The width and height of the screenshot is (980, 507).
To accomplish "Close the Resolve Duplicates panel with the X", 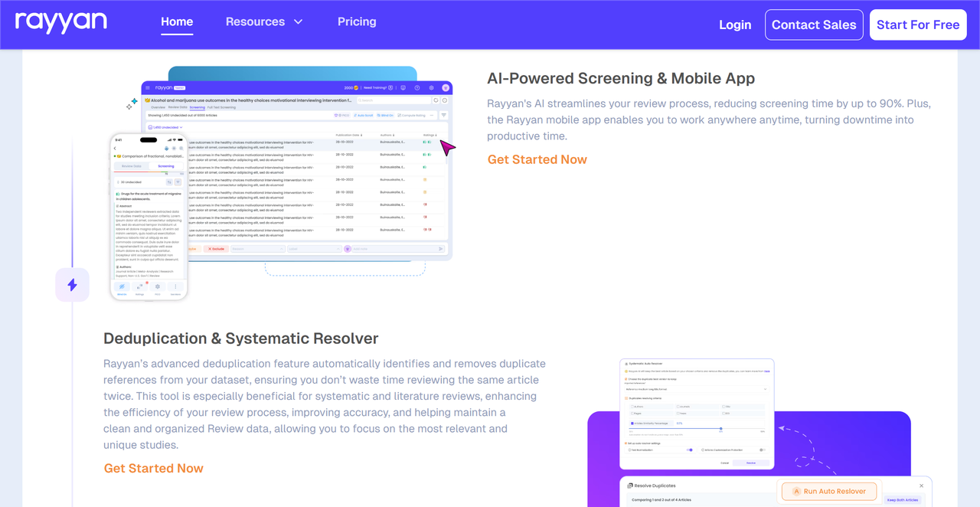I will tap(921, 486).
